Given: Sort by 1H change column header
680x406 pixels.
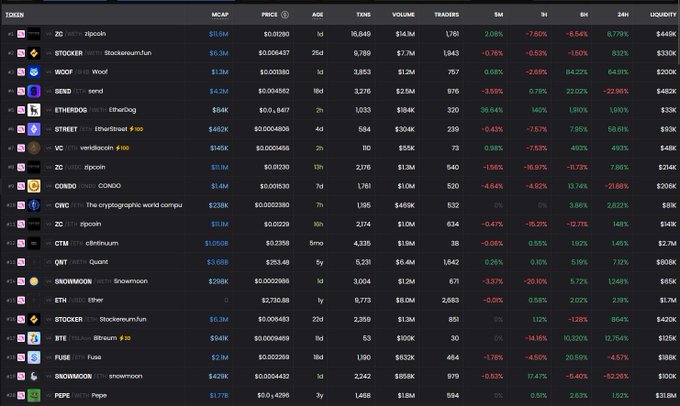Looking at the screenshot, I should tap(543, 15).
